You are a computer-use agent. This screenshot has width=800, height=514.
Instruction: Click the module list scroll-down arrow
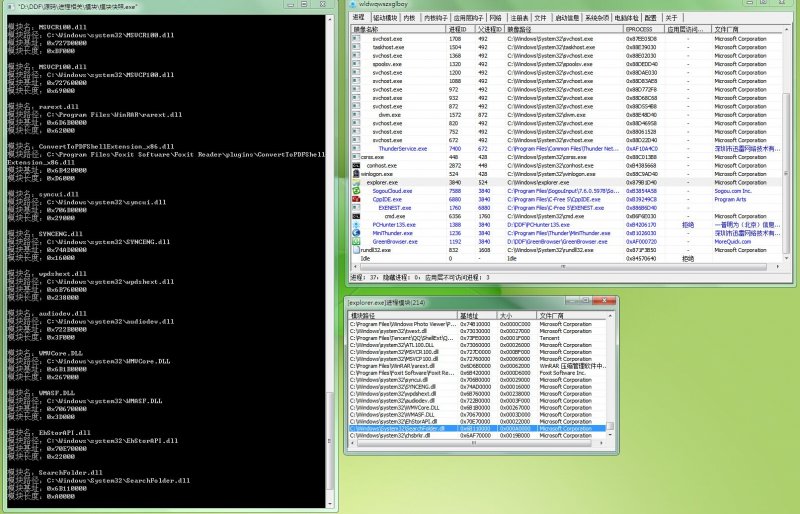tap(610, 435)
